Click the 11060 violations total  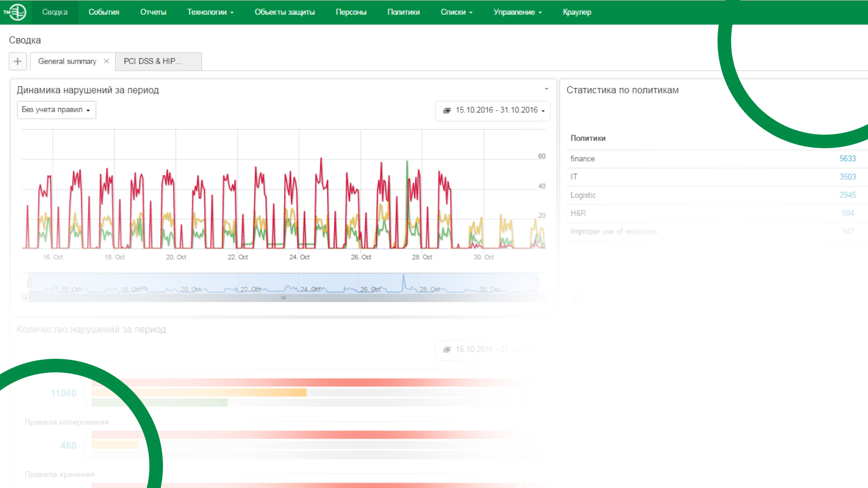pos(64,393)
